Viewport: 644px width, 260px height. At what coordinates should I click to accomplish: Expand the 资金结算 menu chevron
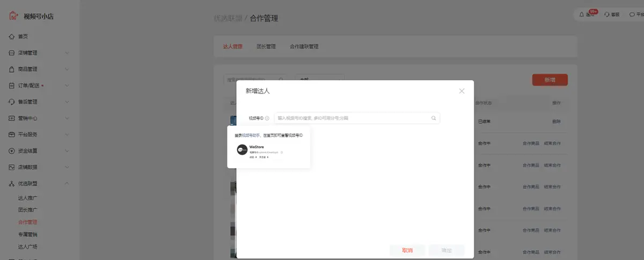(x=67, y=150)
